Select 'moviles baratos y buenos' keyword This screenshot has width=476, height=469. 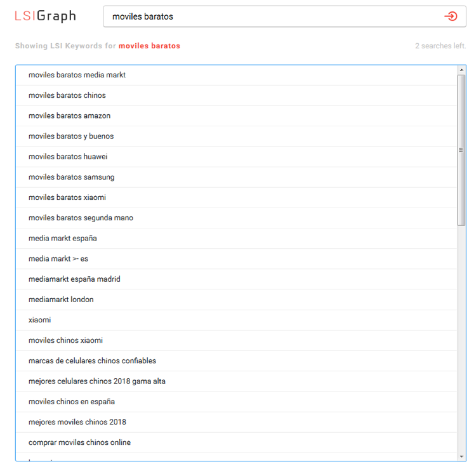click(237, 136)
